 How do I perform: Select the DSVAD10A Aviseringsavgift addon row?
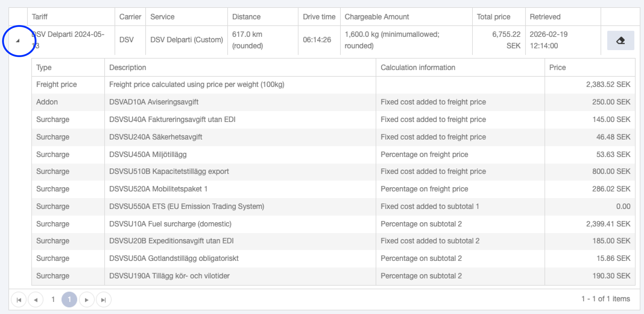tap(333, 102)
